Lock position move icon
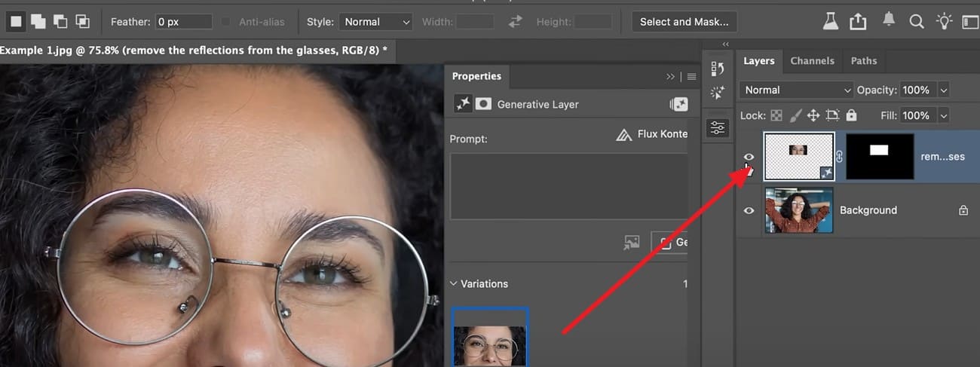Screen dimensions: 980x367 click(813, 115)
